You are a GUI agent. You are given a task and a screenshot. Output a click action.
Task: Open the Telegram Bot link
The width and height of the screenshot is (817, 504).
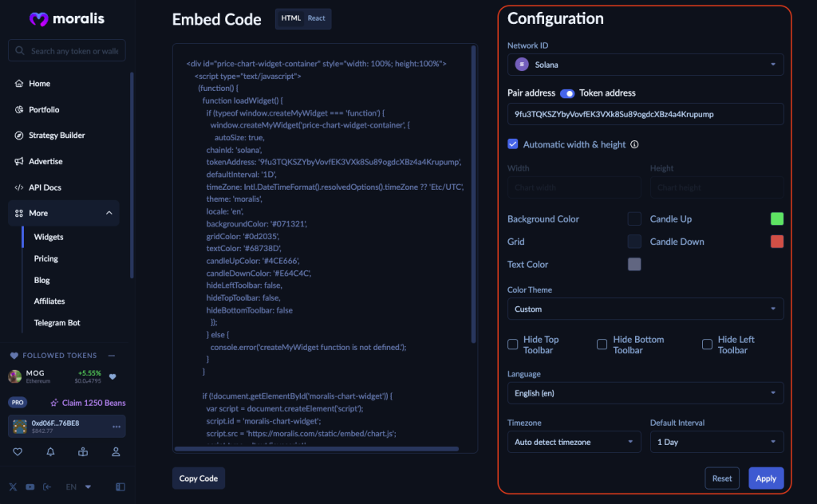click(x=57, y=323)
